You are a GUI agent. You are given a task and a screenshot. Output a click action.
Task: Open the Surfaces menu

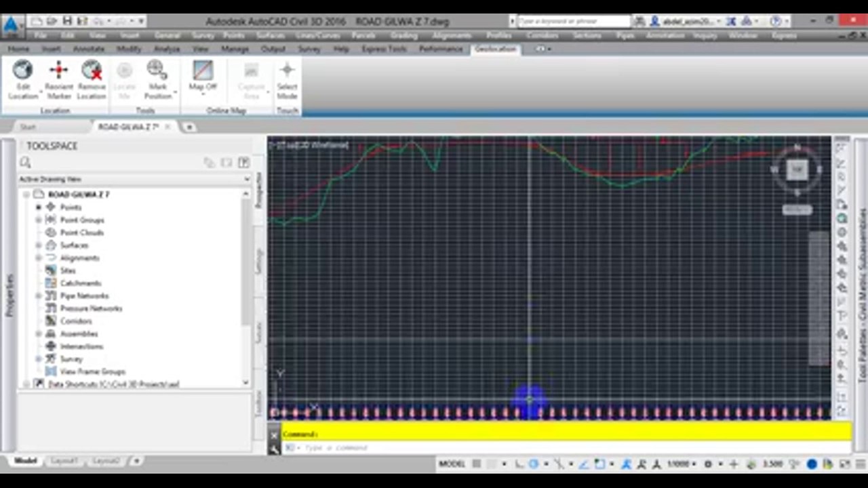click(271, 35)
